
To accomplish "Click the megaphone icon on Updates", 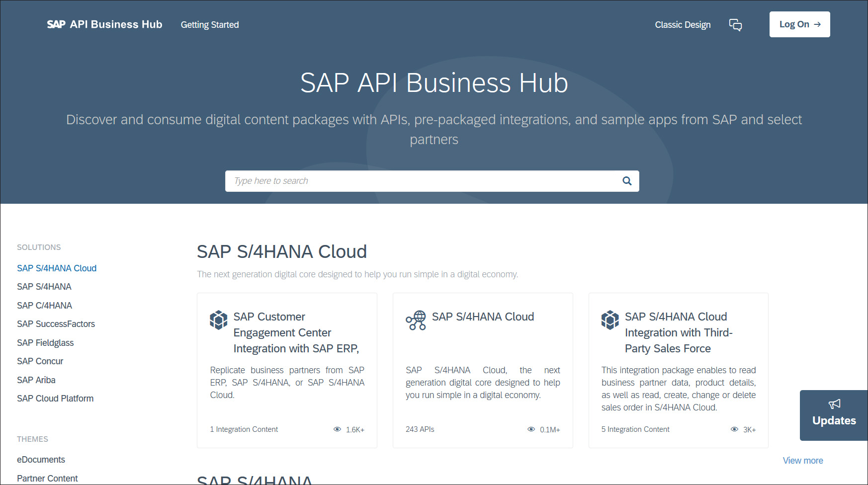I will pyautogui.click(x=834, y=404).
